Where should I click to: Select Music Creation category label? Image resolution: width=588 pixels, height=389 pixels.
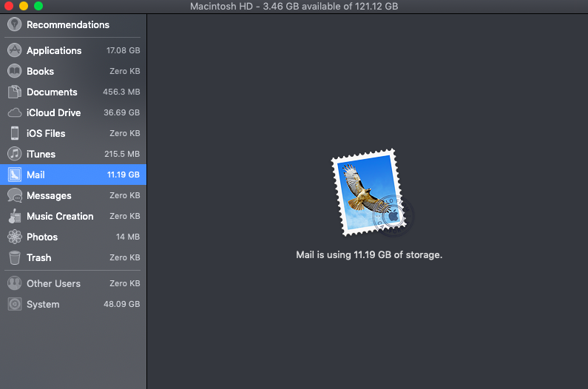(60, 216)
